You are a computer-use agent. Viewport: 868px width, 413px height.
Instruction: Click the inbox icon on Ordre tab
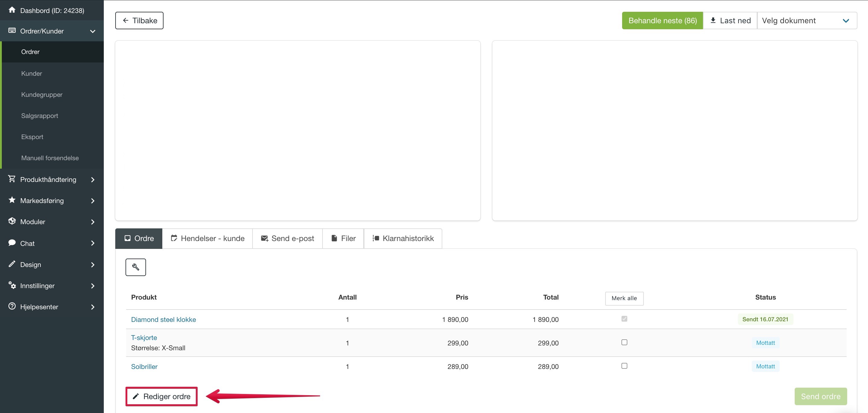point(128,238)
